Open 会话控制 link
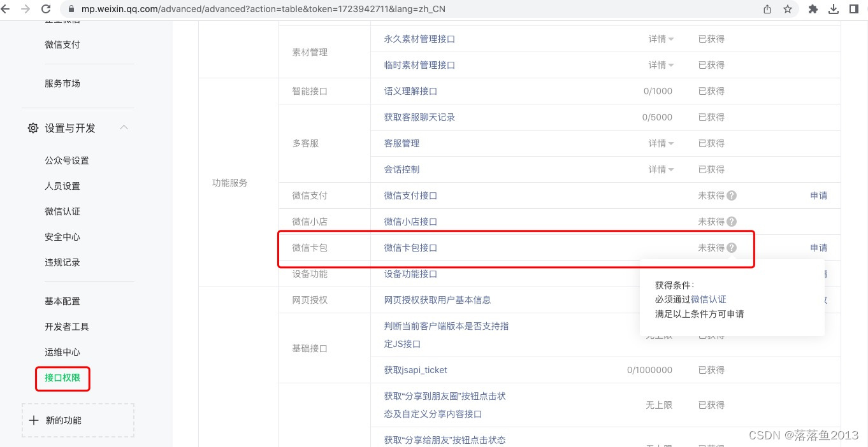The width and height of the screenshot is (868, 447). [x=401, y=169]
